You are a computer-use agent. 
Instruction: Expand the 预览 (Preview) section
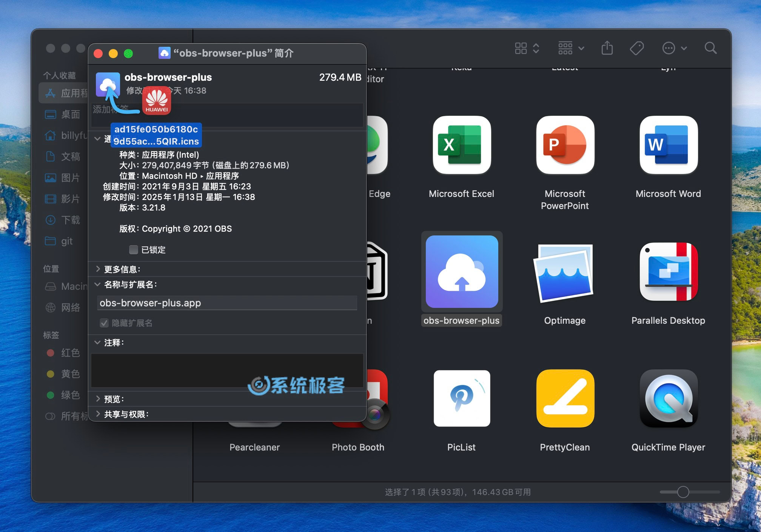98,399
